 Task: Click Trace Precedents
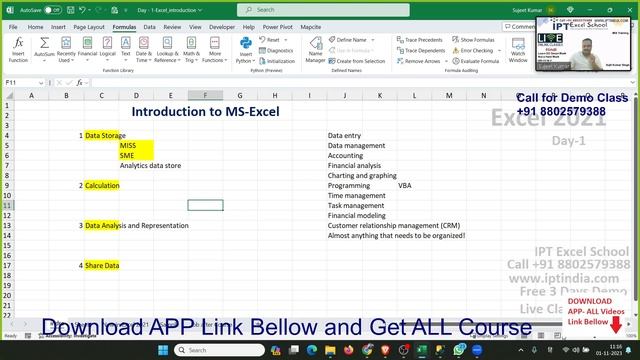[420, 40]
